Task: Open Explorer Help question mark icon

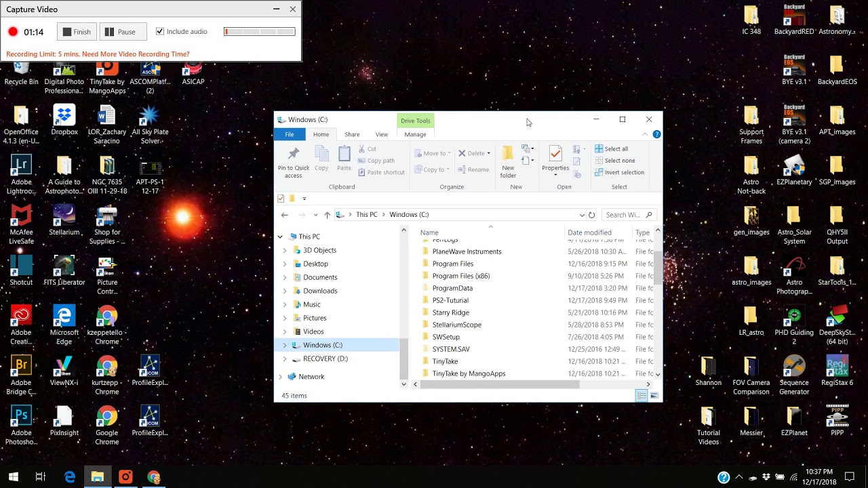Action: 656,134
